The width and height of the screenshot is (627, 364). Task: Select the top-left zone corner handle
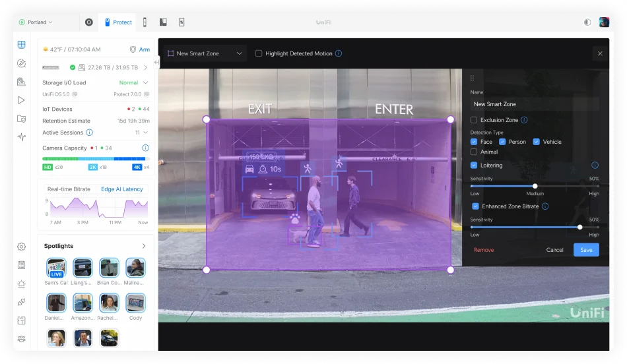click(207, 119)
